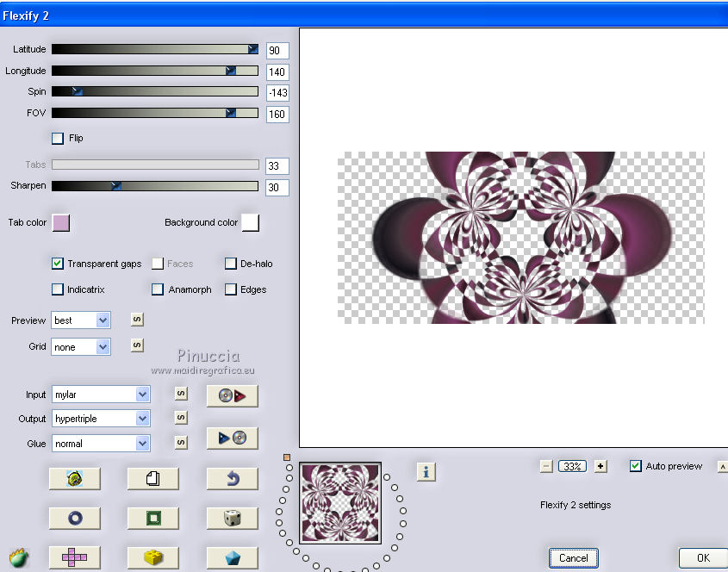Click the blue undo arrow button
The width and height of the screenshot is (728, 572).
(x=232, y=478)
